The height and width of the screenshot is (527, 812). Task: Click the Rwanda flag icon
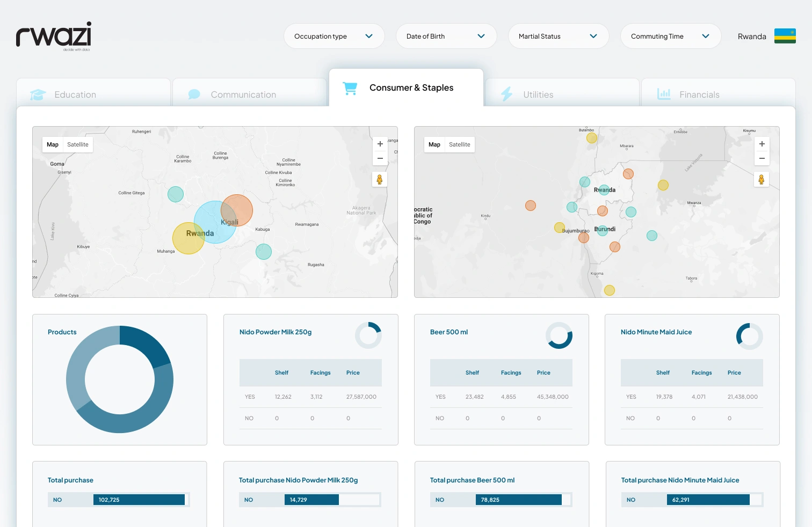pyautogui.click(x=785, y=36)
